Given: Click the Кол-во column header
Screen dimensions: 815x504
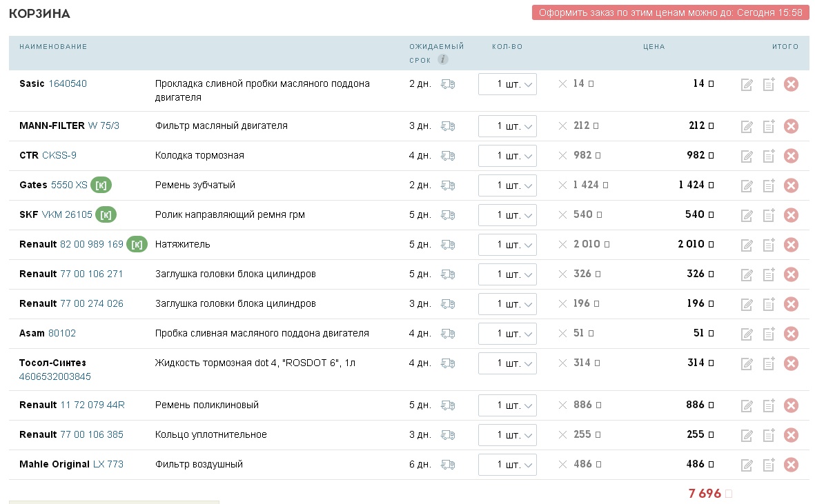Looking at the screenshot, I should pyautogui.click(x=507, y=47).
